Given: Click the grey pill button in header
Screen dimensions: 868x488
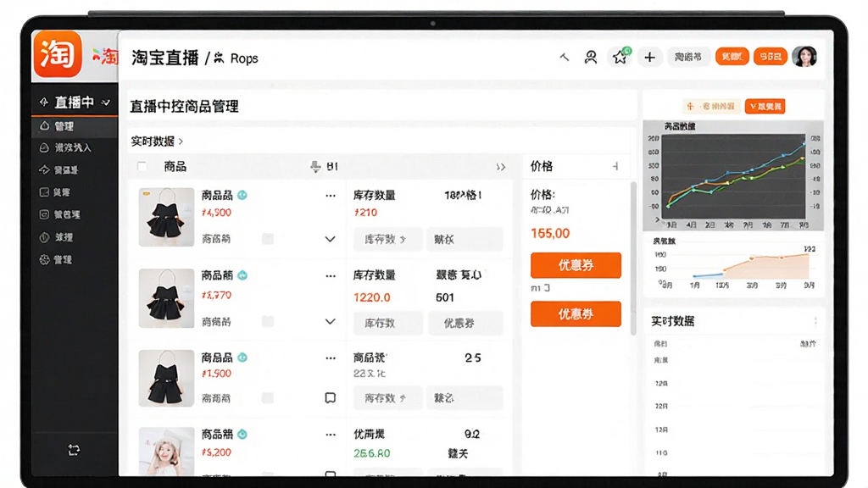Looking at the screenshot, I should point(688,57).
